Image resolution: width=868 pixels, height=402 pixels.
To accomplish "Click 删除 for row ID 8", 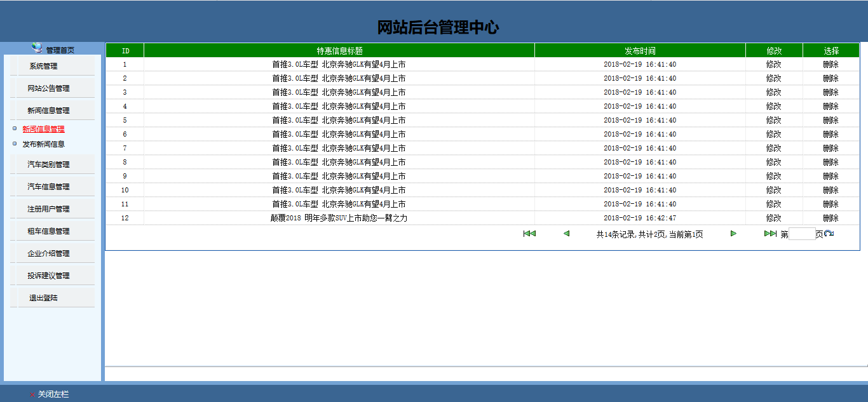I will 831,162.
